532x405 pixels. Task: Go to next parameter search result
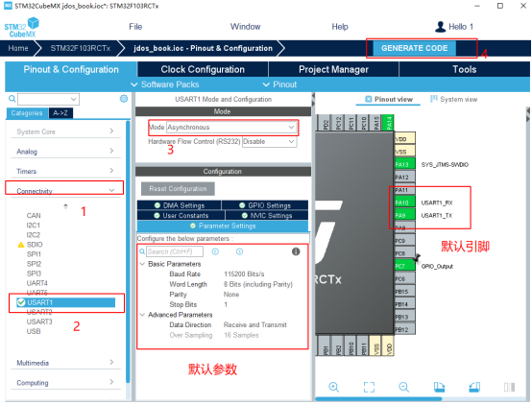pyautogui.click(x=239, y=251)
